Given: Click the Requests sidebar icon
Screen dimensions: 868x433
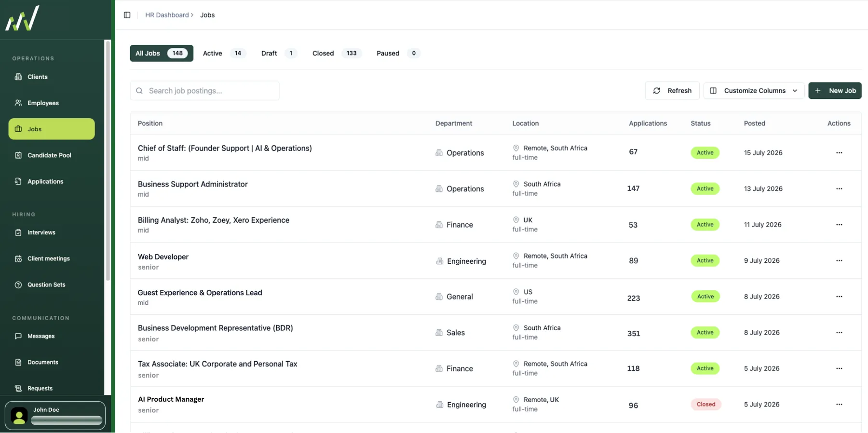Looking at the screenshot, I should click(18, 388).
